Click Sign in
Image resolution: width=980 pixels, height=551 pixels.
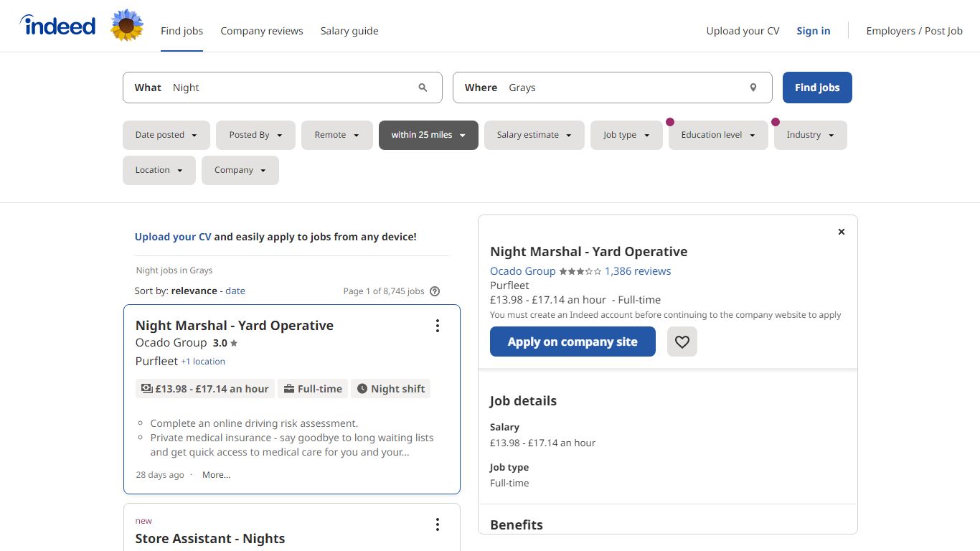[x=814, y=31]
